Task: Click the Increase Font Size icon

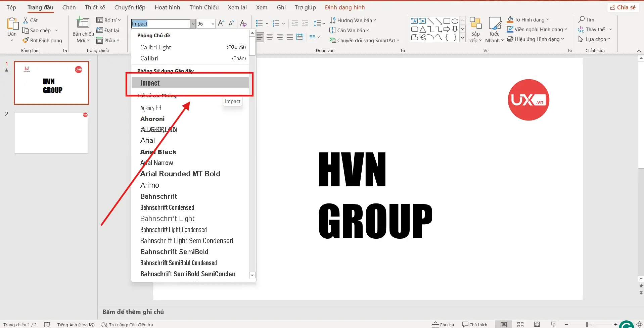Action: tap(221, 23)
